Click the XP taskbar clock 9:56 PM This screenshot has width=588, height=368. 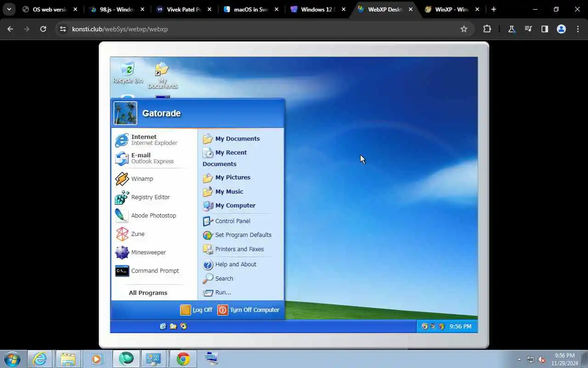(x=460, y=326)
